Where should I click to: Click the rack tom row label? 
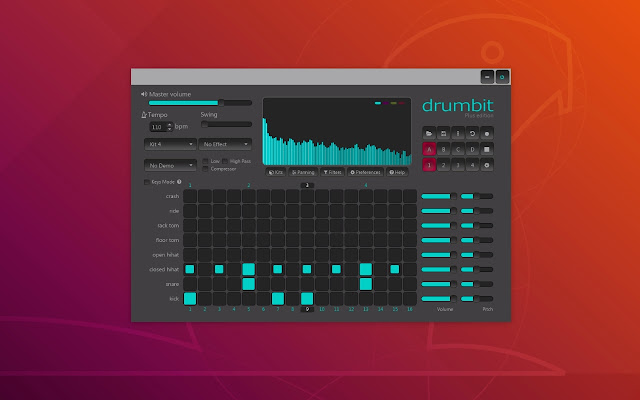pyautogui.click(x=168, y=225)
